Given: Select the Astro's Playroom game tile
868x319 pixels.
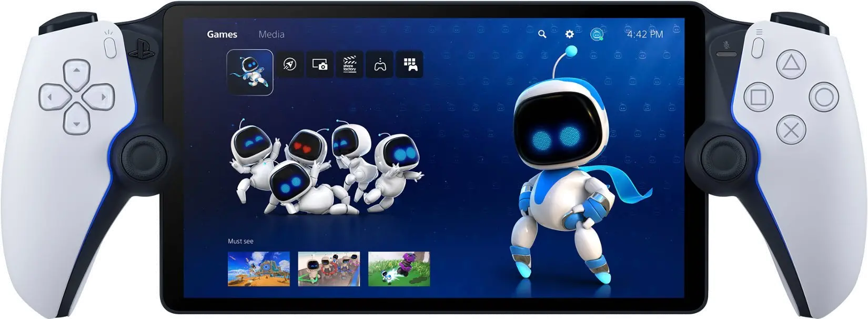Looking at the screenshot, I should coord(250,72).
